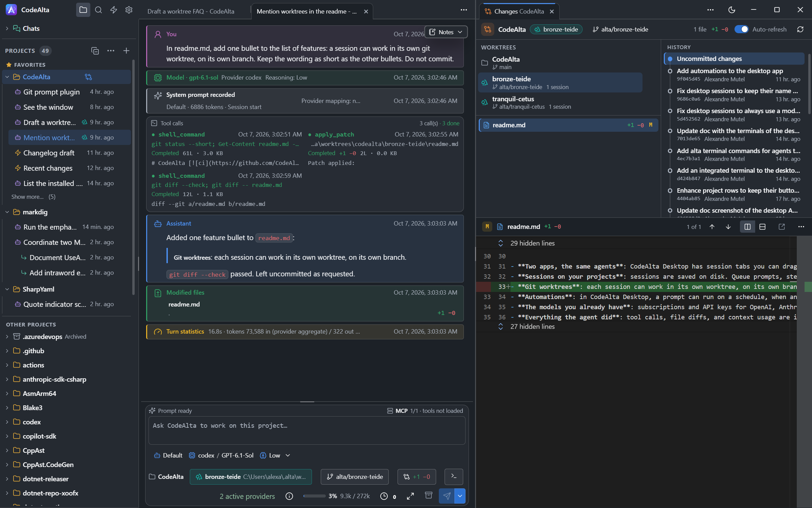Viewport: 812px width, 508px height.
Task: Click the context usage progress bar
Action: (x=314, y=496)
